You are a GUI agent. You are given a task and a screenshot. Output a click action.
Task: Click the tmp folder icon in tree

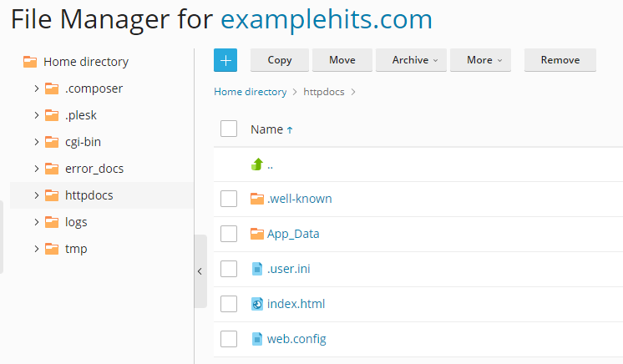pos(52,249)
